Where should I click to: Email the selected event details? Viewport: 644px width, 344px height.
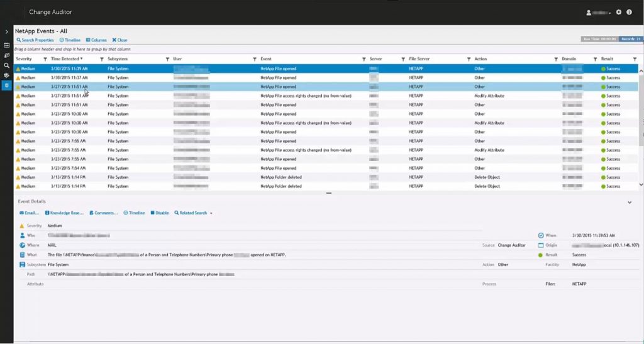[30, 213]
